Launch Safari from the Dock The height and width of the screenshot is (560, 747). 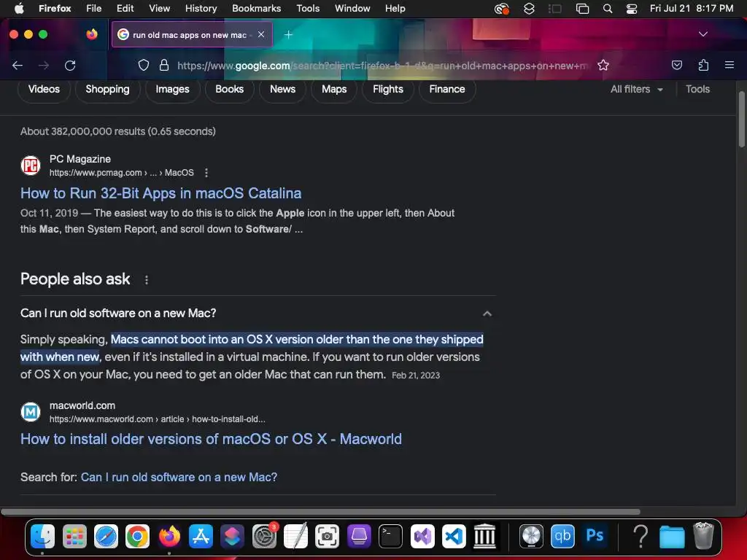[106, 536]
